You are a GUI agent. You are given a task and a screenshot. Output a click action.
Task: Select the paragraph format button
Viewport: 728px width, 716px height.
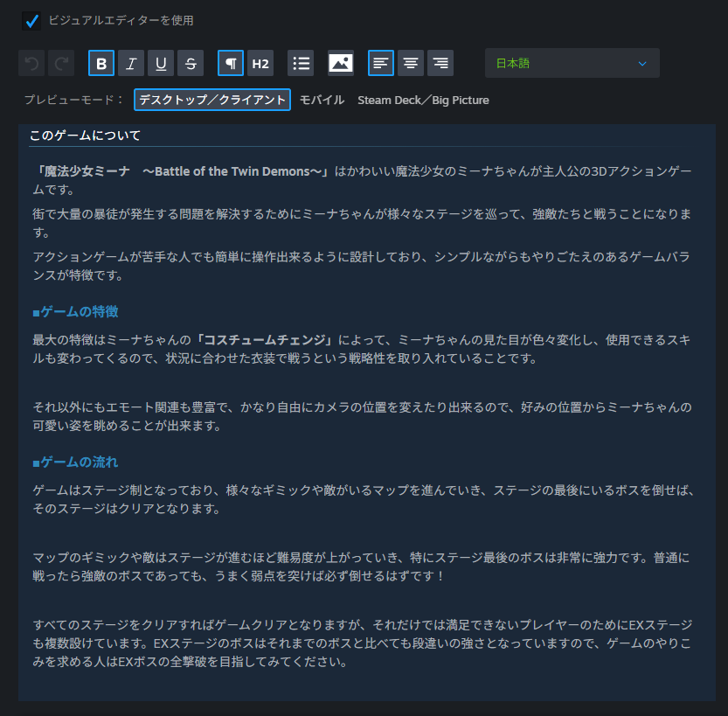231,63
